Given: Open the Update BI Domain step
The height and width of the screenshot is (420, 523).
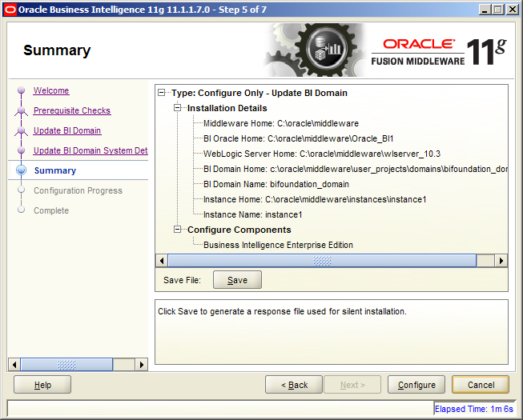Looking at the screenshot, I should click(67, 131).
